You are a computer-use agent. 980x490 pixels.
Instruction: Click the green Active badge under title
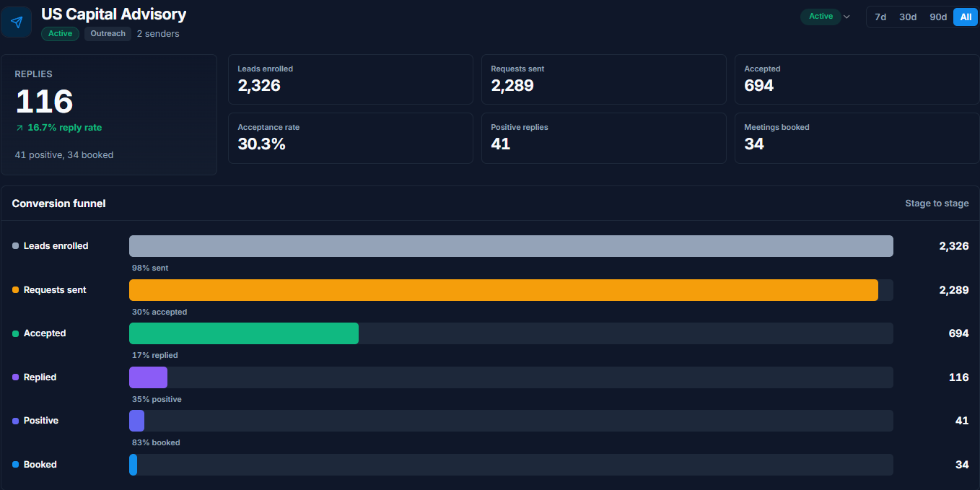[x=61, y=33]
